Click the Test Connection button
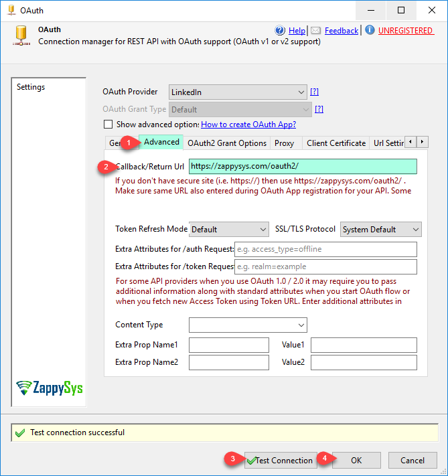448x476 pixels. click(281, 461)
